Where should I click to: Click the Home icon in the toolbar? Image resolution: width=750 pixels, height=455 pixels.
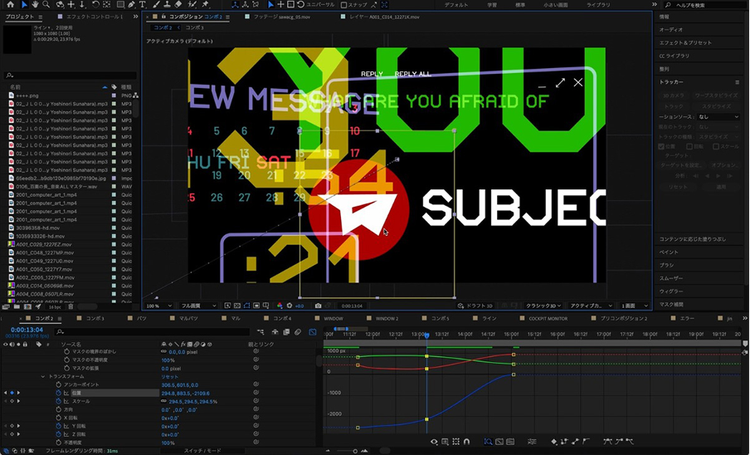tap(11, 4)
